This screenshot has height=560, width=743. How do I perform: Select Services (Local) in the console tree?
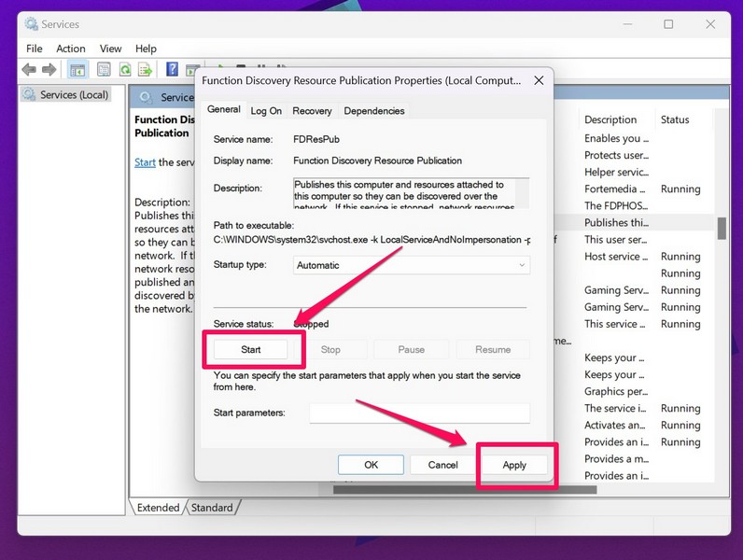coord(74,95)
